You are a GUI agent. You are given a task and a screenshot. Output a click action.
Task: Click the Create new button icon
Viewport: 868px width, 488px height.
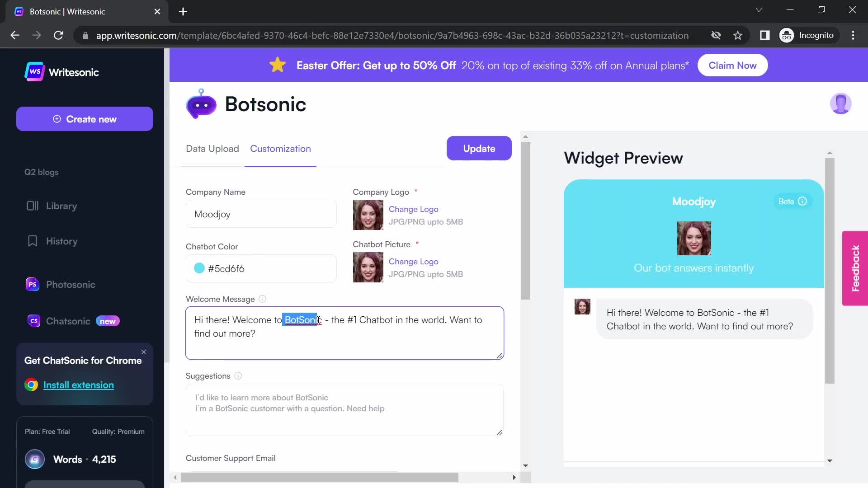[x=58, y=119]
